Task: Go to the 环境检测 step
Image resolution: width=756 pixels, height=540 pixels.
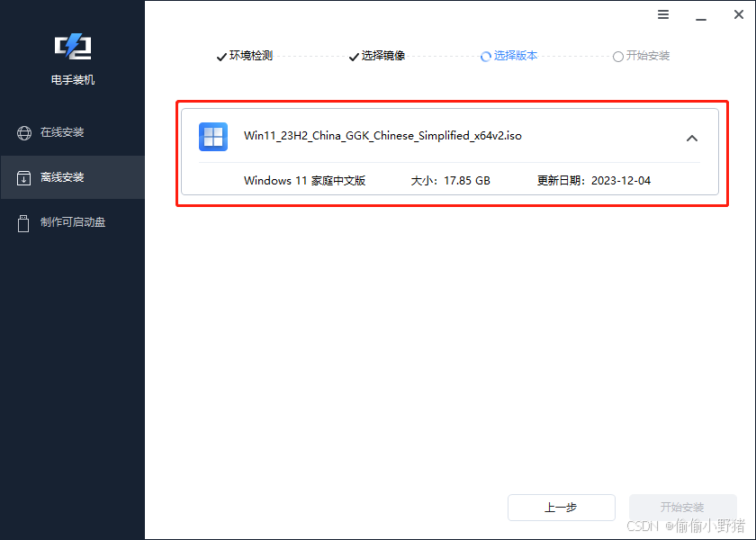Action: click(x=251, y=56)
